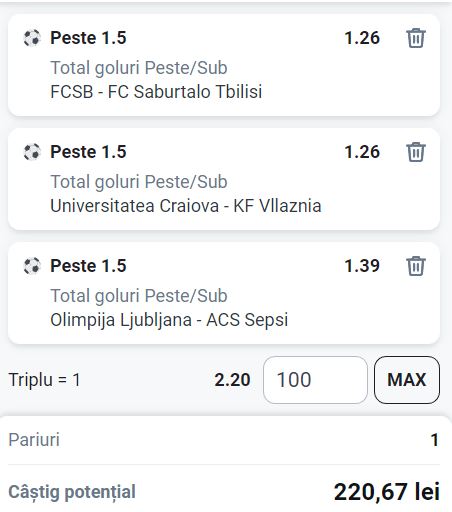Screen dimensions: 452x512
Task: Click the combined odds 2.20 value
Action: click(232, 380)
